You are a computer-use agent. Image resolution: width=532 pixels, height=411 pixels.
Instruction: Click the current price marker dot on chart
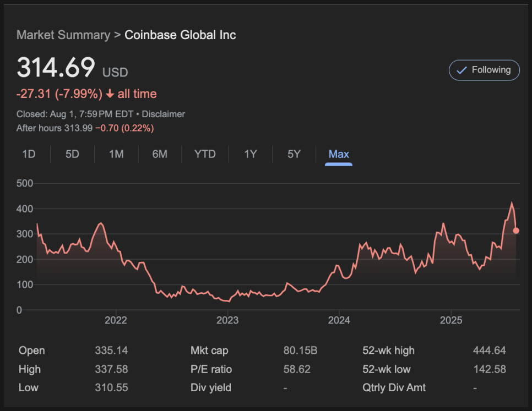pos(516,231)
